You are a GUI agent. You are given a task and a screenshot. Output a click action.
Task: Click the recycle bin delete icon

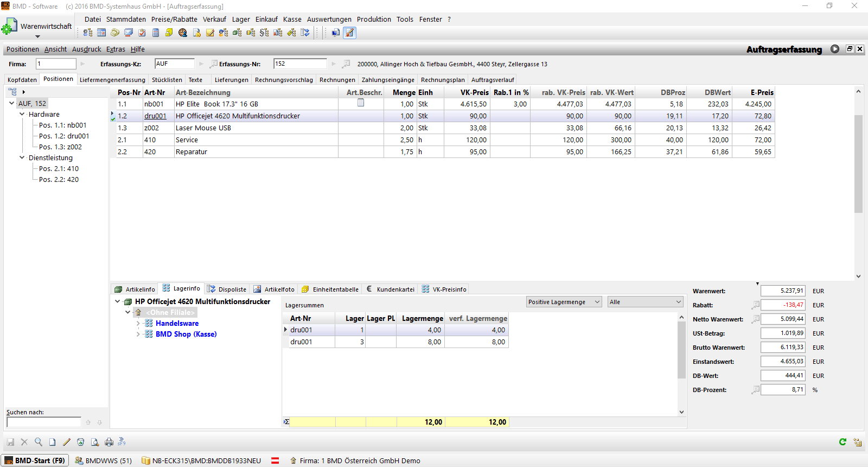click(x=81, y=442)
